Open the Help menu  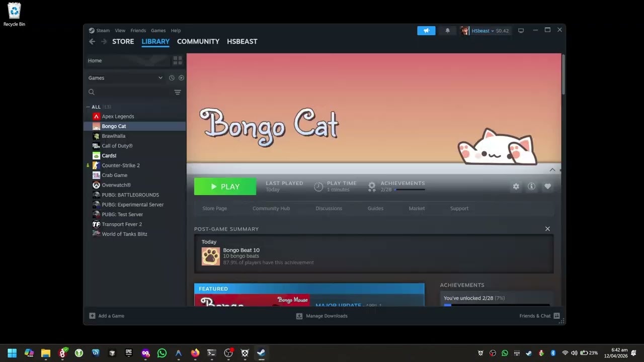pos(176,31)
